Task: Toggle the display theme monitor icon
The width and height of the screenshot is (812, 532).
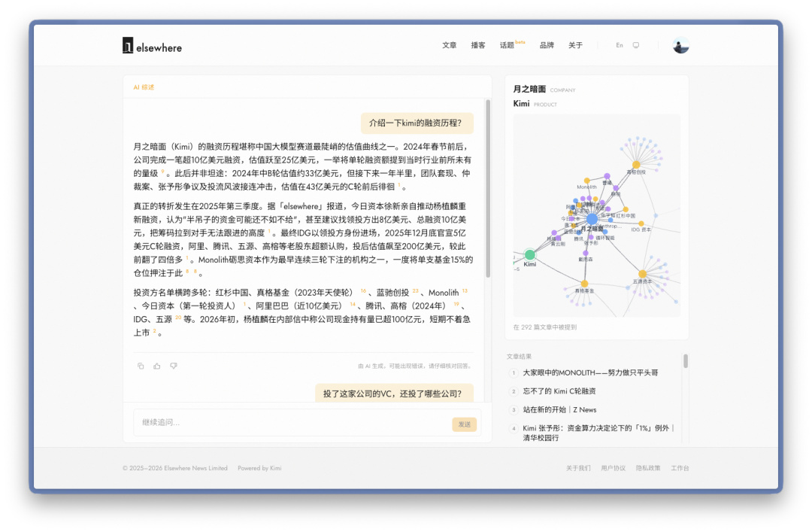Action: (636, 46)
